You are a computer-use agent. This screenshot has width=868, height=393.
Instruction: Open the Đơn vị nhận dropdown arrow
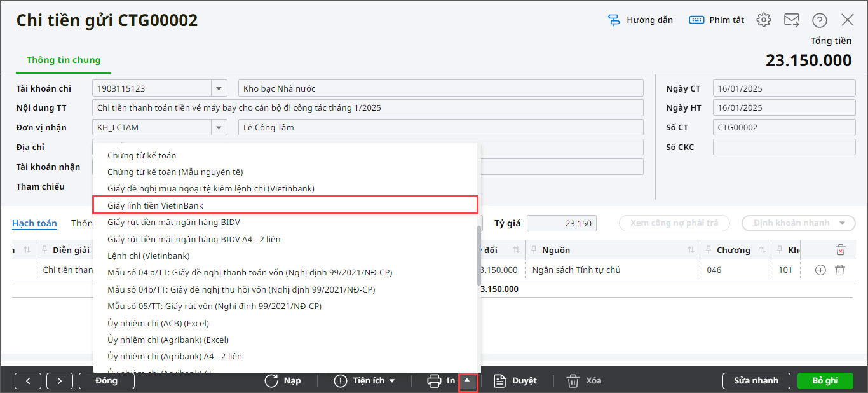point(219,127)
